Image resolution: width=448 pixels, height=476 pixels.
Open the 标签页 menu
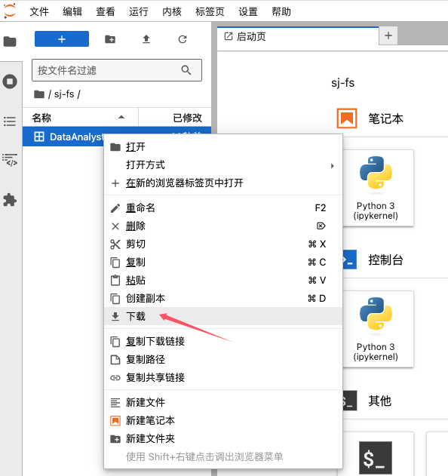(210, 11)
